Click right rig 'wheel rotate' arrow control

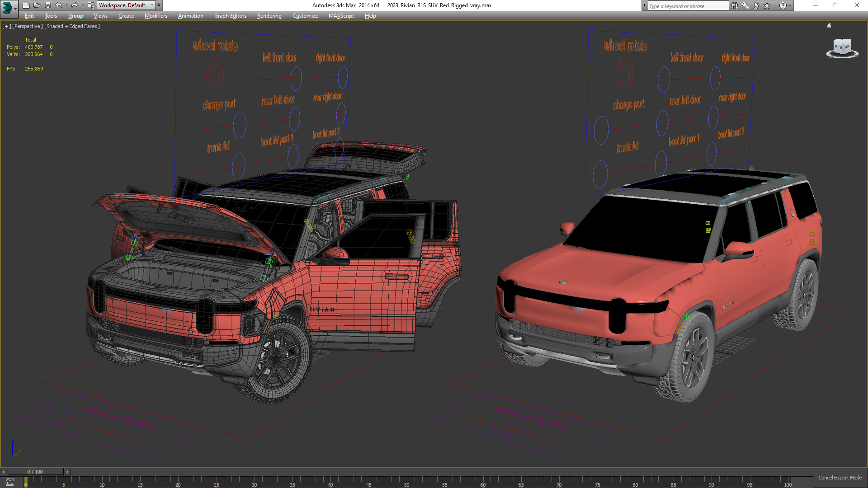[x=625, y=75]
